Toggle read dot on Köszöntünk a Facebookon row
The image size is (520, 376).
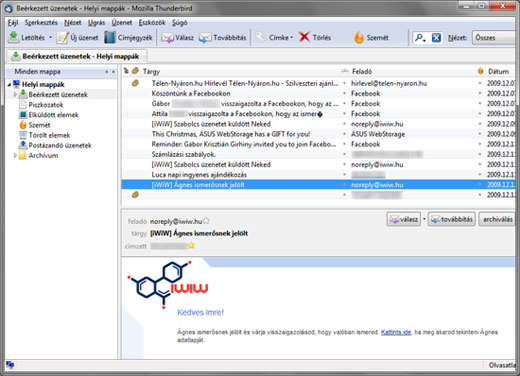[345, 93]
